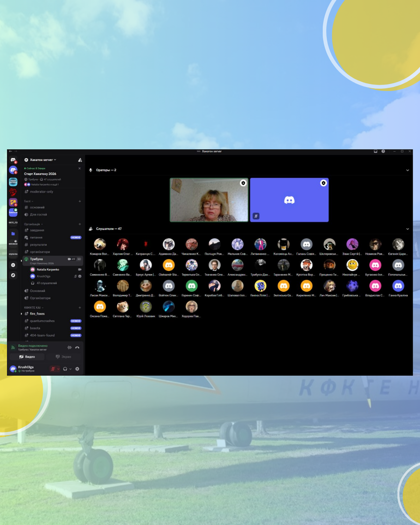Select the quantumcrashes channel
This screenshot has width=420, height=525.
pyautogui.click(x=42, y=321)
